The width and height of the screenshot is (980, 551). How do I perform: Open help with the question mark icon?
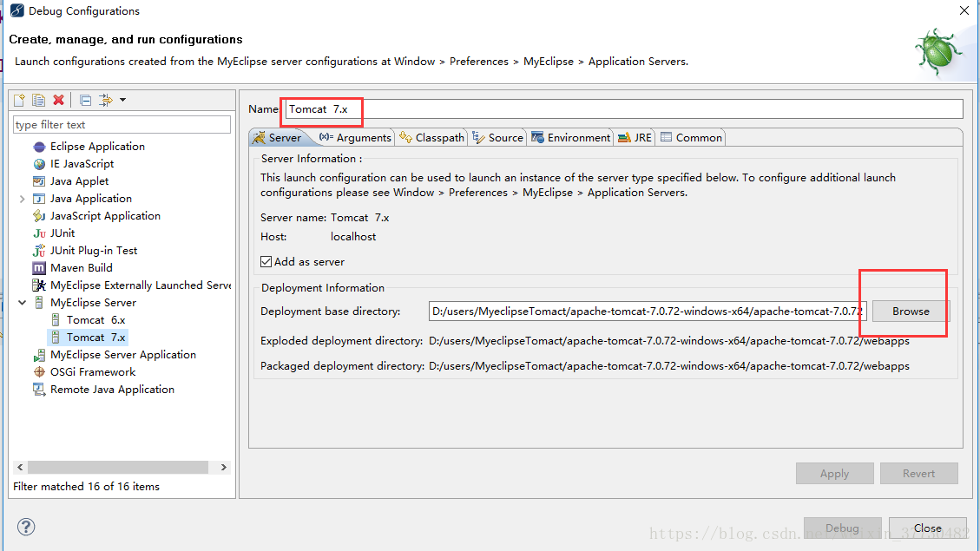point(26,527)
